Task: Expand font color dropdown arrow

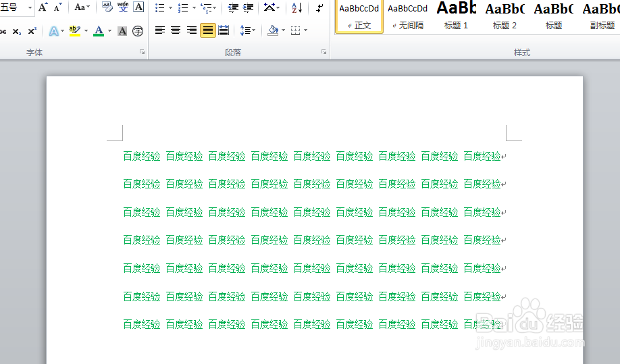Action: click(x=109, y=31)
